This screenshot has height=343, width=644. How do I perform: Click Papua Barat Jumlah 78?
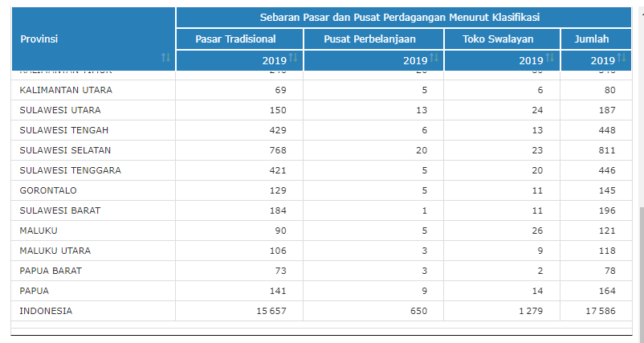(x=610, y=271)
